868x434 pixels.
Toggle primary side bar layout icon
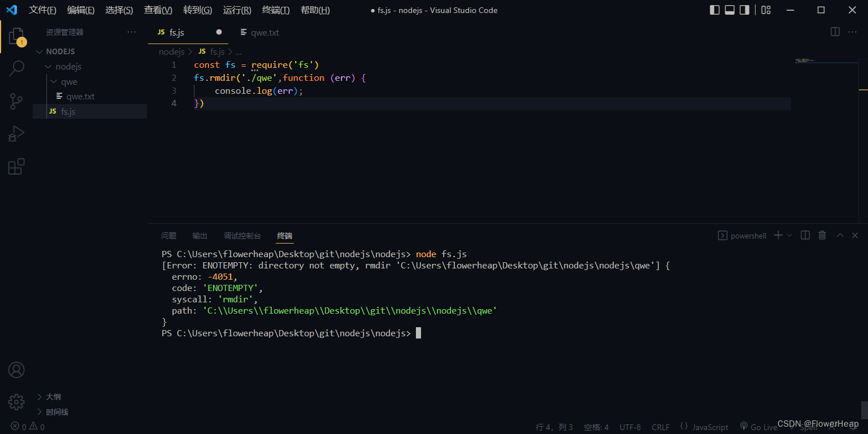pos(715,10)
